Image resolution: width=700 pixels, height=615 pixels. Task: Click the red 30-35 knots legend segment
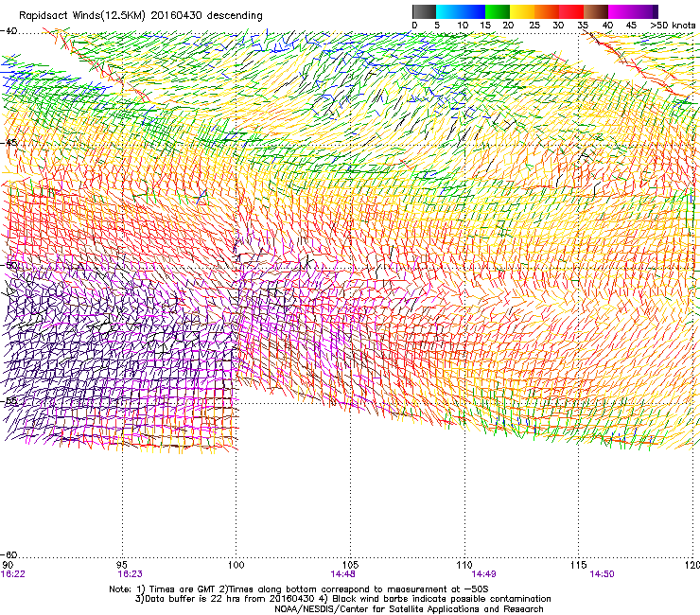(x=571, y=11)
